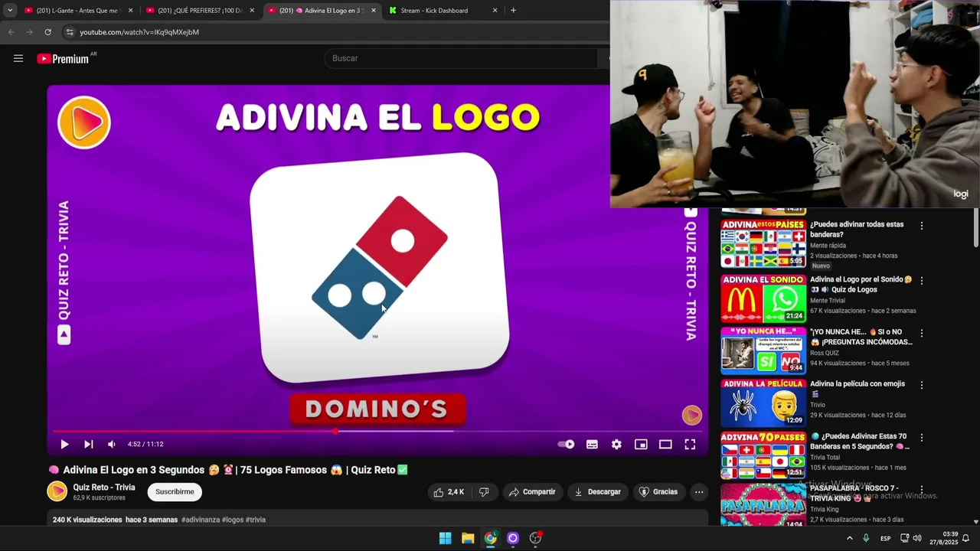This screenshot has width=980, height=551.
Task: Open the tab search dropdown arrow
Action: (x=10, y=11)
